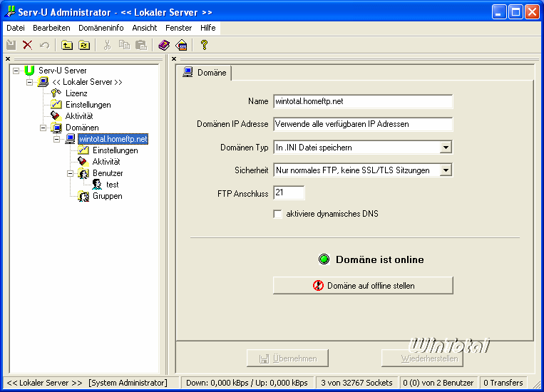Viewport: 544px width, 392px height.
Task: Click the Down/Up kBps status entry
Action: click(x=247, y=383)
